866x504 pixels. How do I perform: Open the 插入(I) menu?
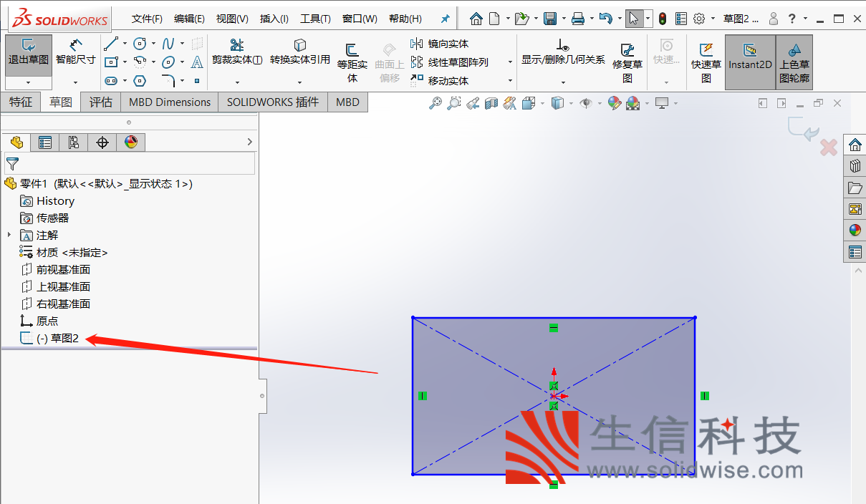point(274,19)
